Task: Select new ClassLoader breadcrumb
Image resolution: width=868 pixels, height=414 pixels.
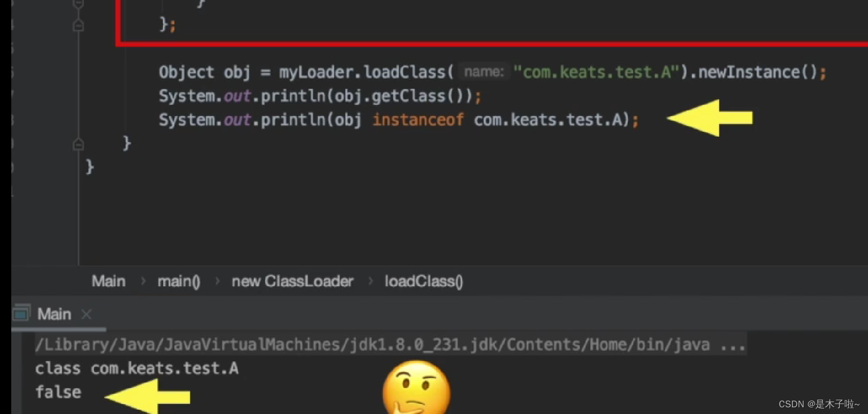Action: (x=292, y=281)
